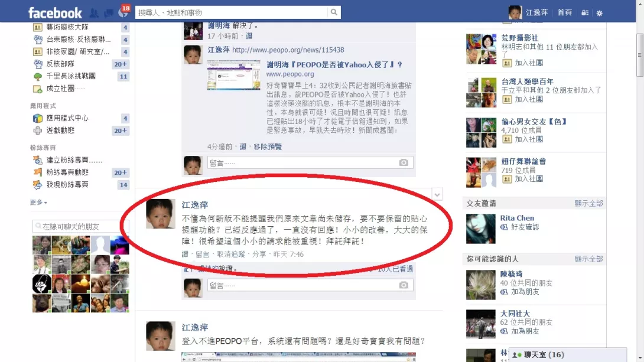Image resolution: width=644 pixels, height=362 pixels.
Task: Open 應用程式中心 in the left sidebar
Action: coord(67,118)
